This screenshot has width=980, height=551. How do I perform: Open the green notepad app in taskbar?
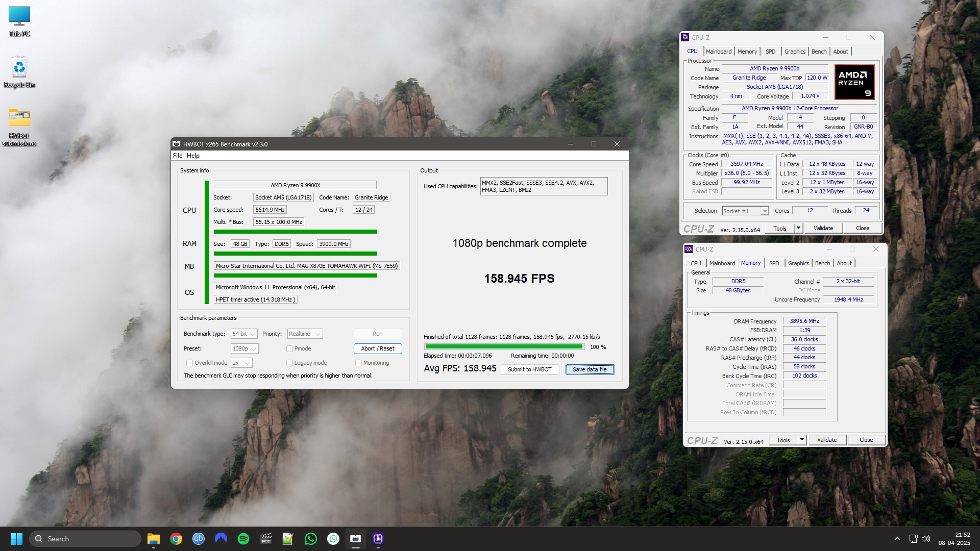[x=288, y=539]
